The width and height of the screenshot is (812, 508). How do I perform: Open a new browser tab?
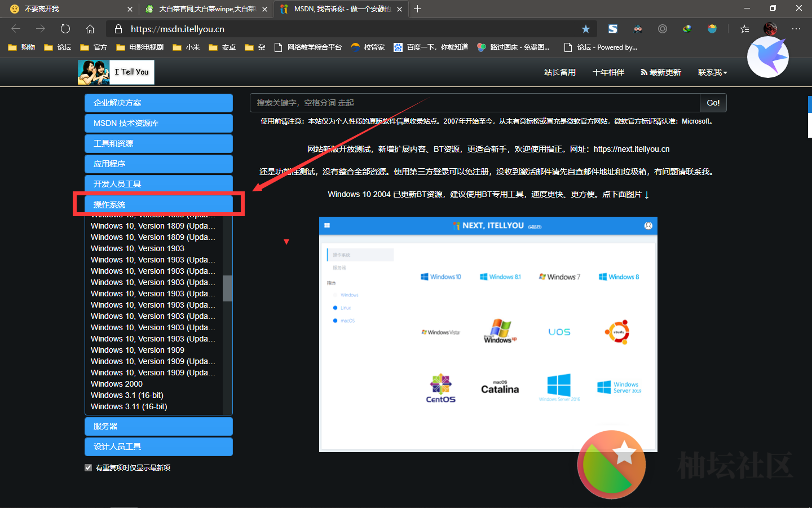point(417,9)
